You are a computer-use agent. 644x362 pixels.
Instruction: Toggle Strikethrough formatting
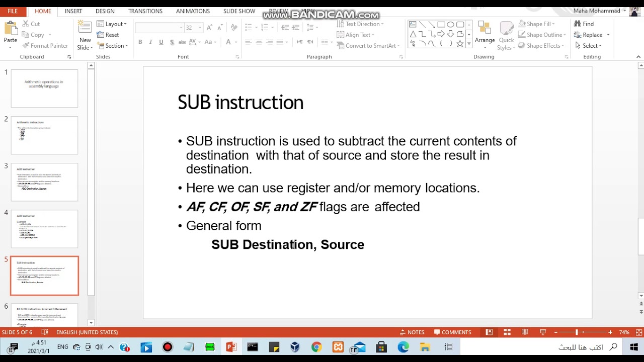(x=182, y=42)
